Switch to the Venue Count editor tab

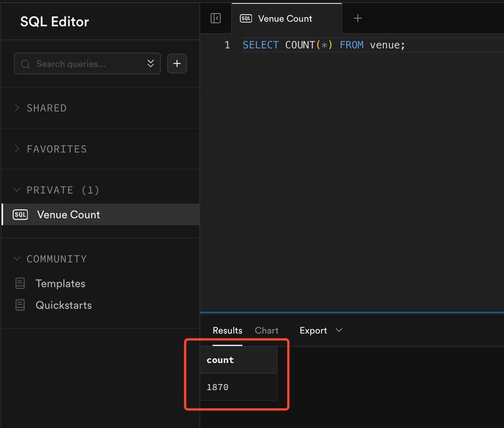[x=286, y=18]
